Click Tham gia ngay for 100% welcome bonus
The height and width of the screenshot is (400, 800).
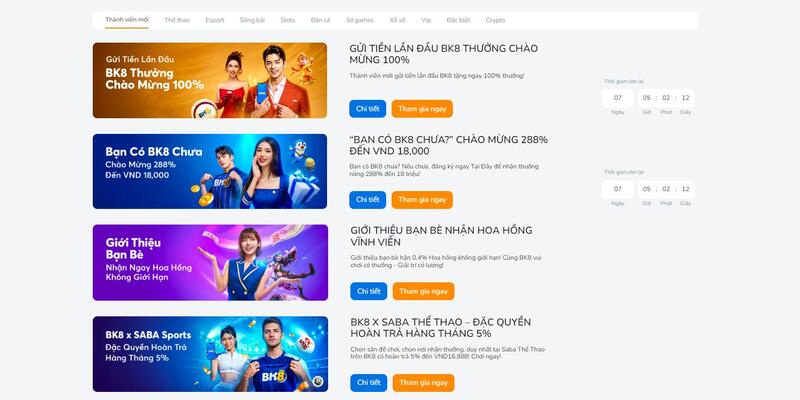(x=422, y=109)
